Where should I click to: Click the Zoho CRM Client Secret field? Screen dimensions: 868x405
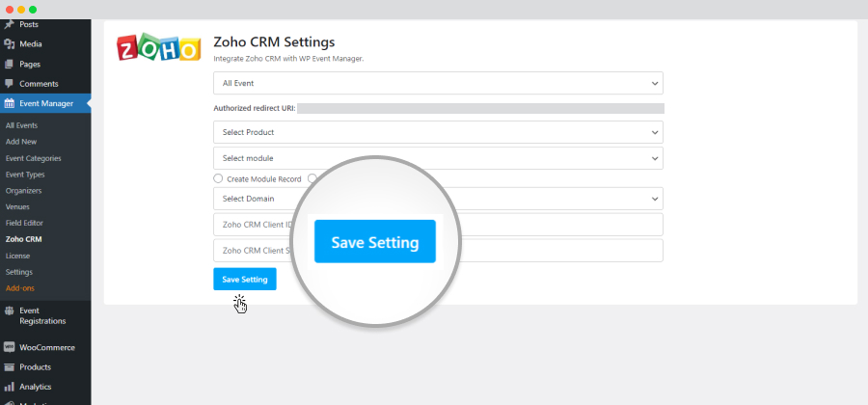(438, 251)
